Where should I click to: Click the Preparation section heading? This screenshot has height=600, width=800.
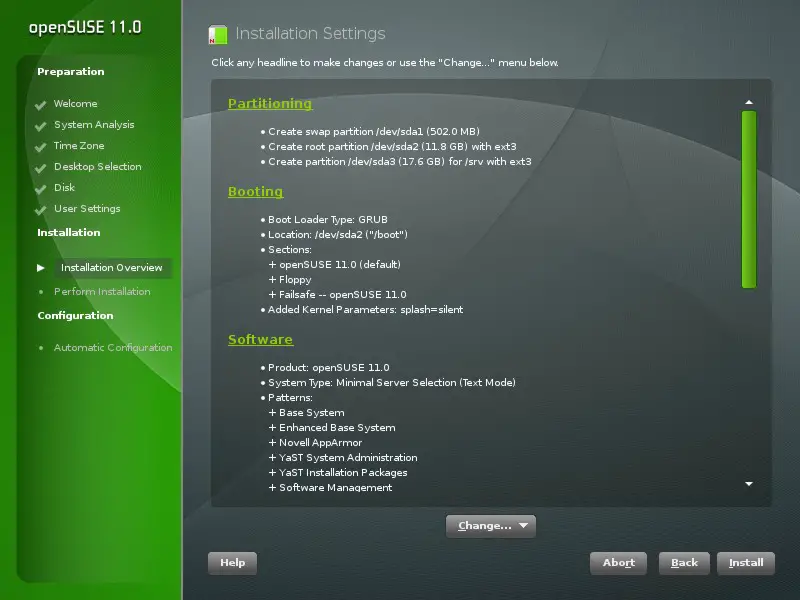(x=71, y=71)
